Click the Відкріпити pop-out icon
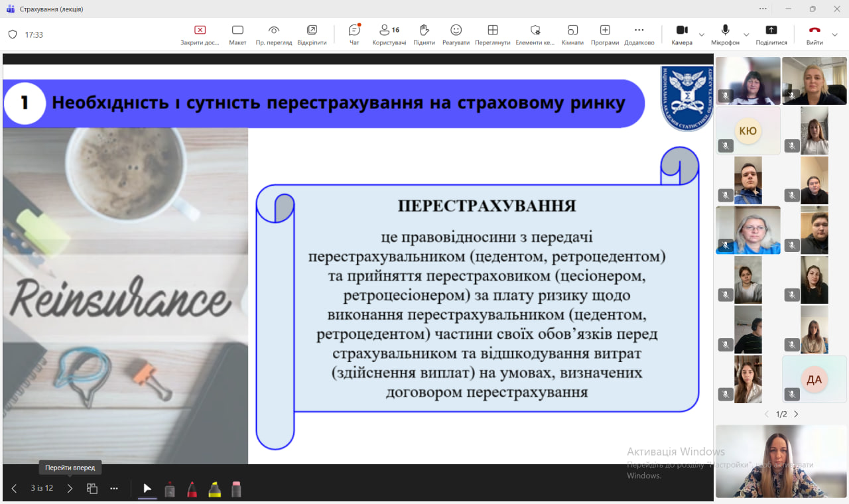 pos(312,34)
